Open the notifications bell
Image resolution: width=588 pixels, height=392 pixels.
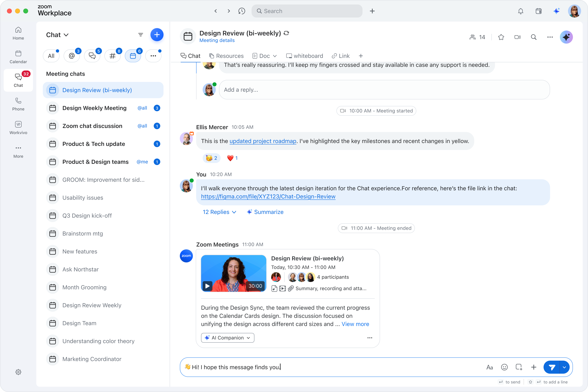click(521, 11)
